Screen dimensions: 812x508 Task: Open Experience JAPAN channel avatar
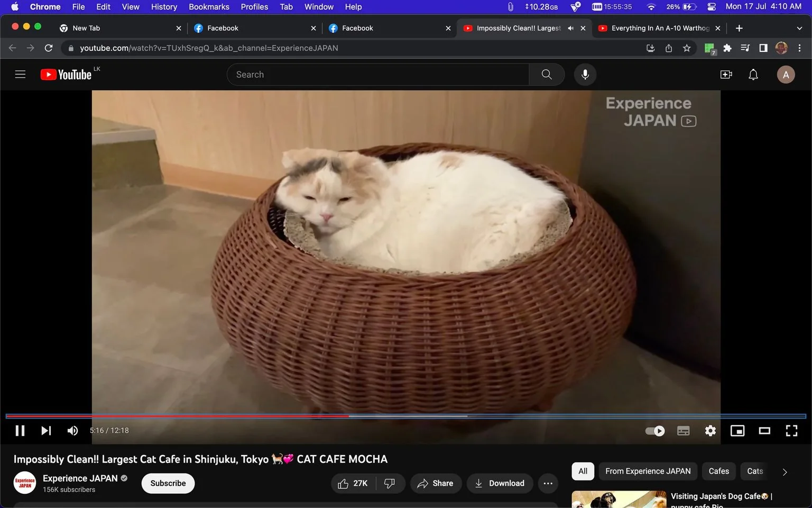25,483
